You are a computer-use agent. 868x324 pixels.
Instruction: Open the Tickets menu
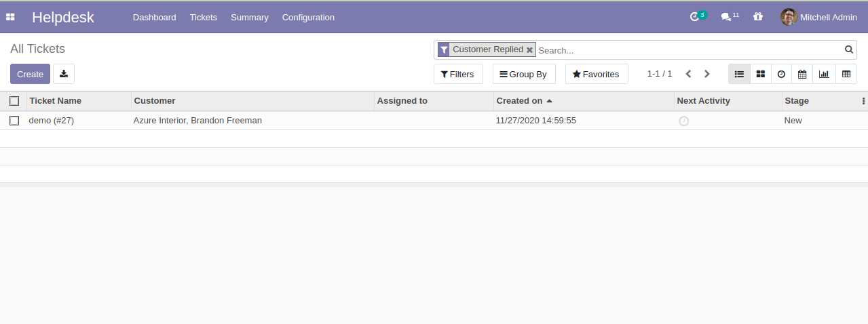(x=204, y=17)
